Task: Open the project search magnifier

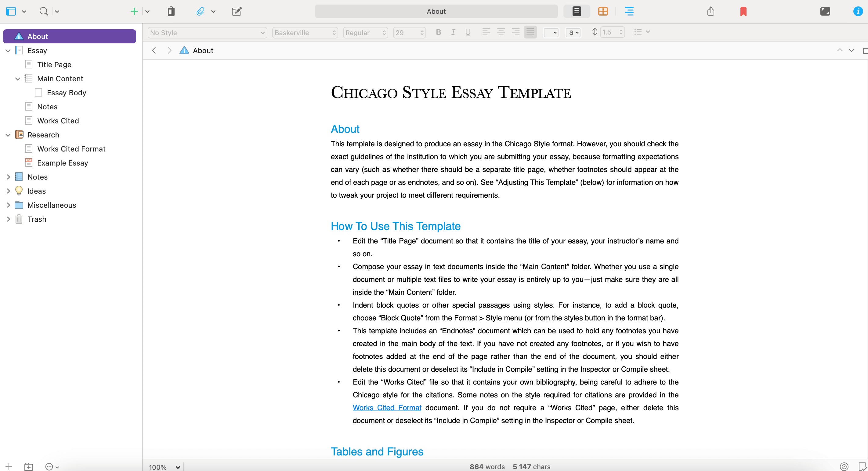Action: [44, 12]
